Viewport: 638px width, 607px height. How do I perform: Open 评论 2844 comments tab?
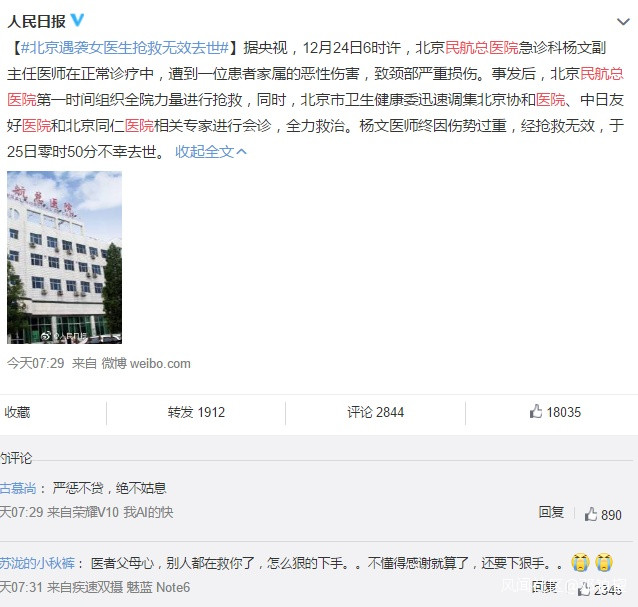point(376,412)
